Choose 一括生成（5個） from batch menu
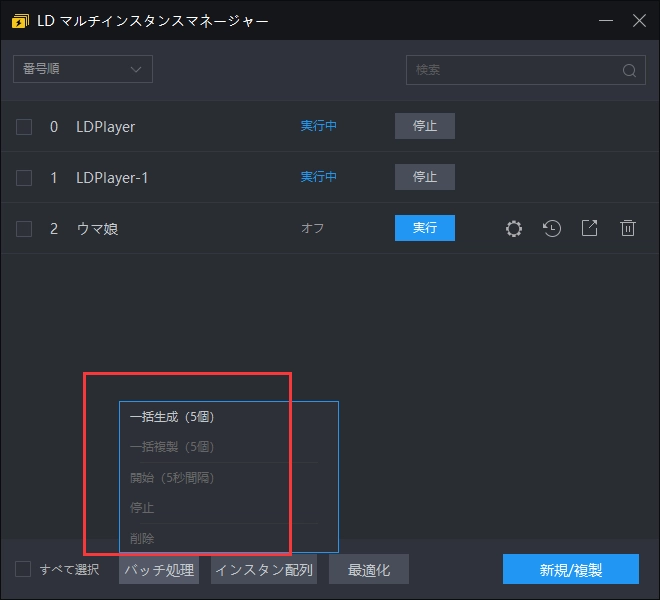The width and height of the screenshot is (660, 600). (229, 417)
